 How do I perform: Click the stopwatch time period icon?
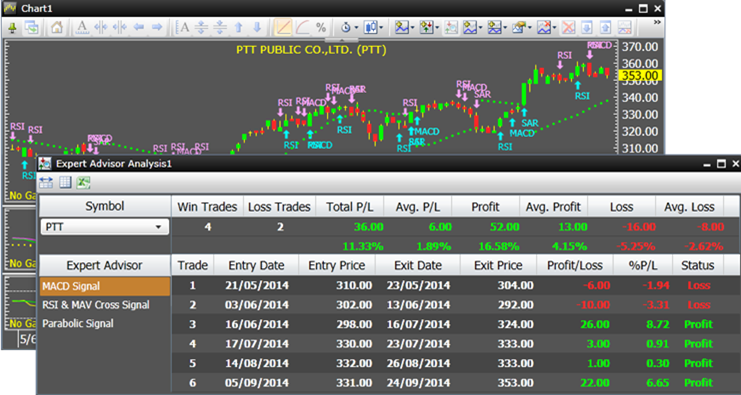point(346,27)
